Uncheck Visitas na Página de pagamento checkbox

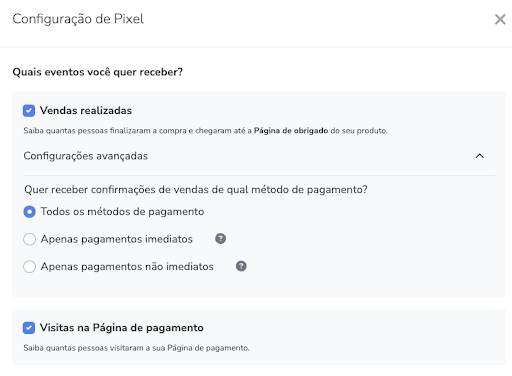pos(29,328)
